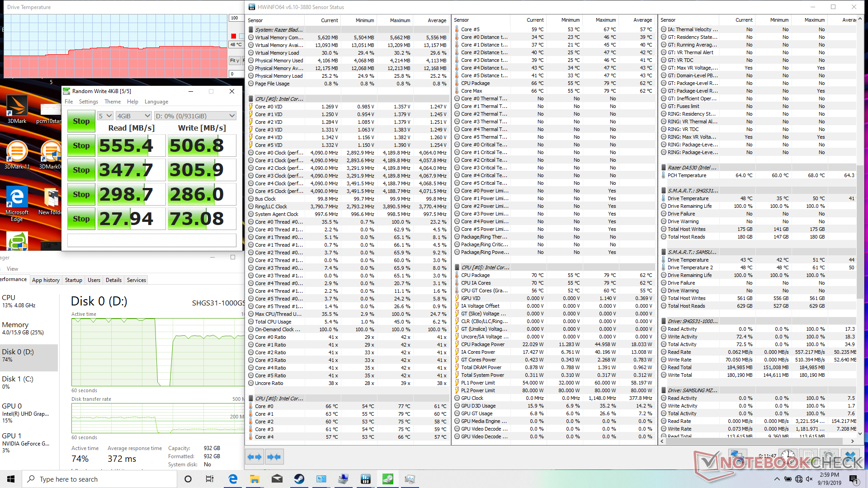Click HWiNFO blue X close sensors icon

850,457
